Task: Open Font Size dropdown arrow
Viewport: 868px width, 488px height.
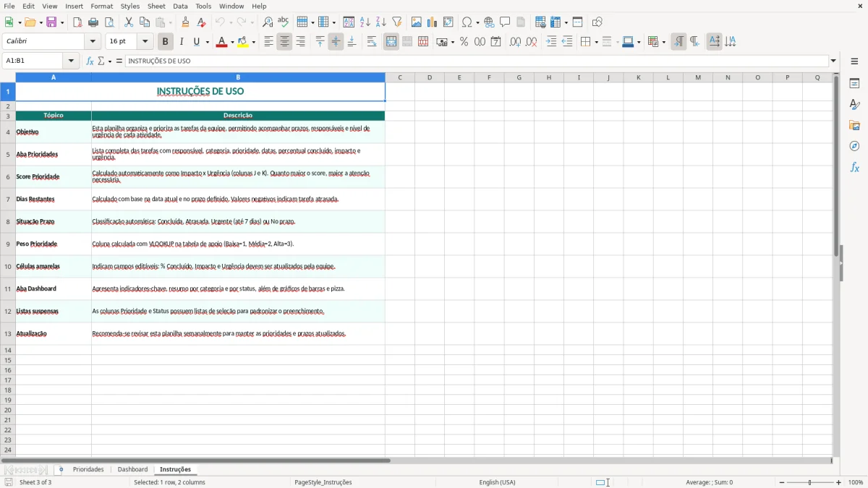Action: (145, 42)
